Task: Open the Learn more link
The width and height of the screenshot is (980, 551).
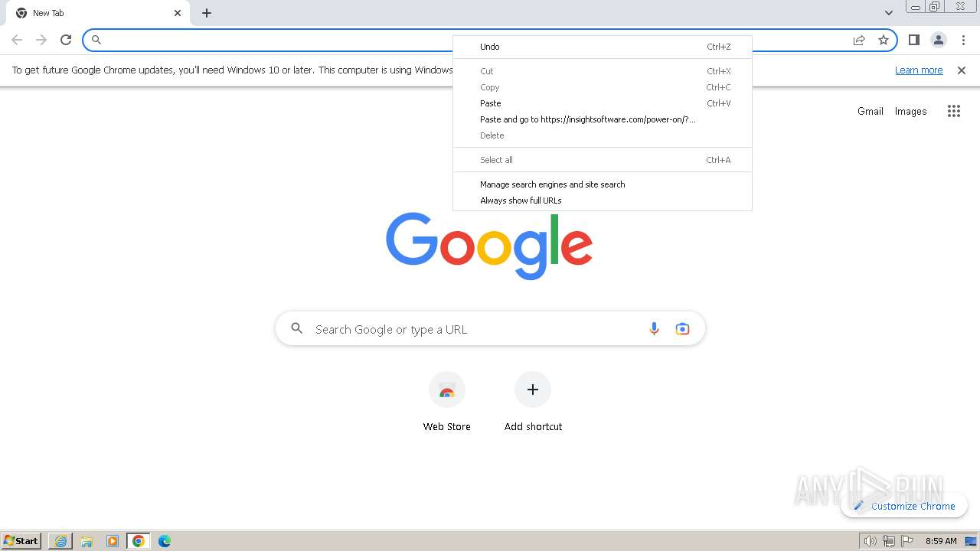Action: pyautogui.click(x=919, y=70)
